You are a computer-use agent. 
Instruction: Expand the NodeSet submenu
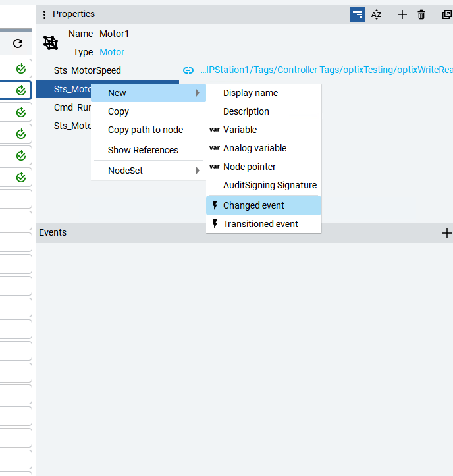pos(148,171)
